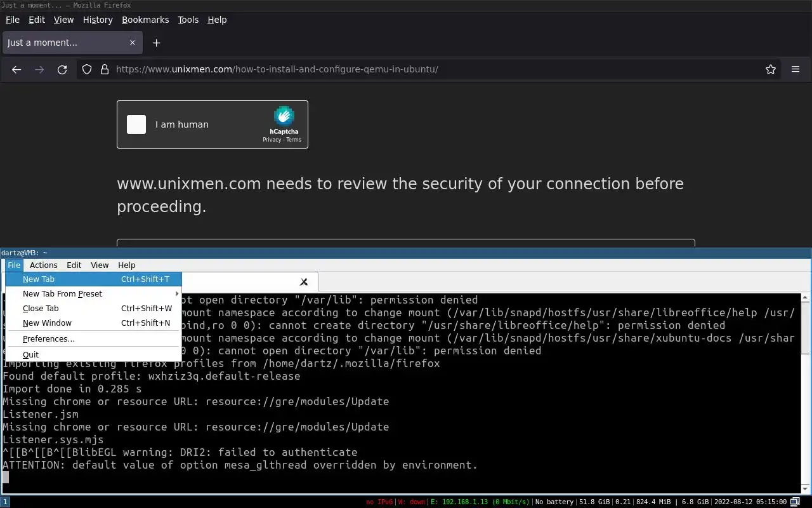Click the 'Listener.sys.mjs' terminal line
This screenshot has width=812, height=508.
(x=53, y=439)
